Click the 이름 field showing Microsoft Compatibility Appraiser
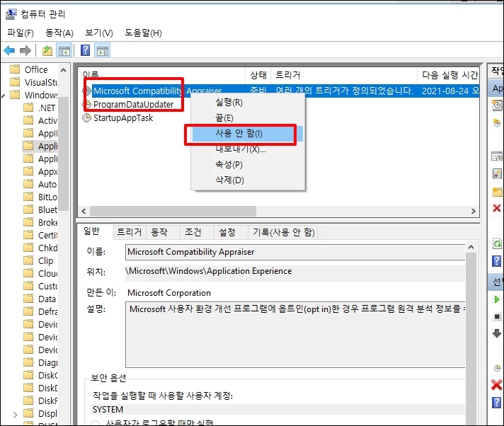504x426 pixels. [295, 252]
